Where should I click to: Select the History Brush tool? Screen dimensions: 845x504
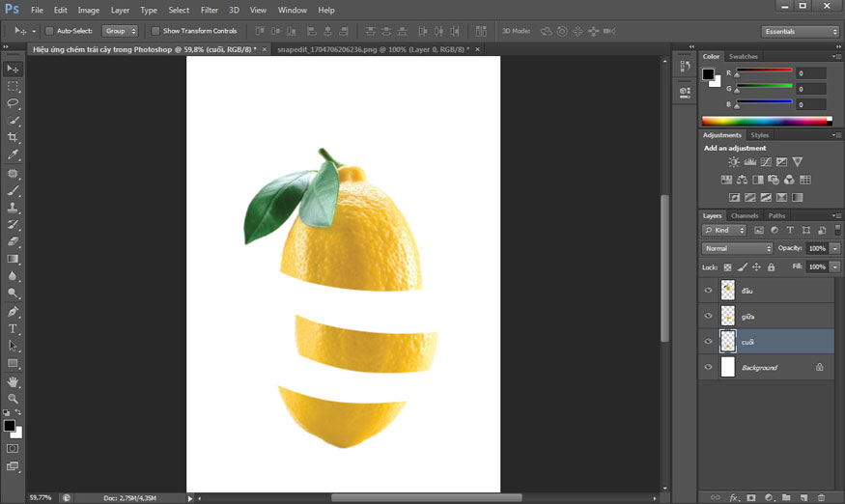click(x=13, y=224)
